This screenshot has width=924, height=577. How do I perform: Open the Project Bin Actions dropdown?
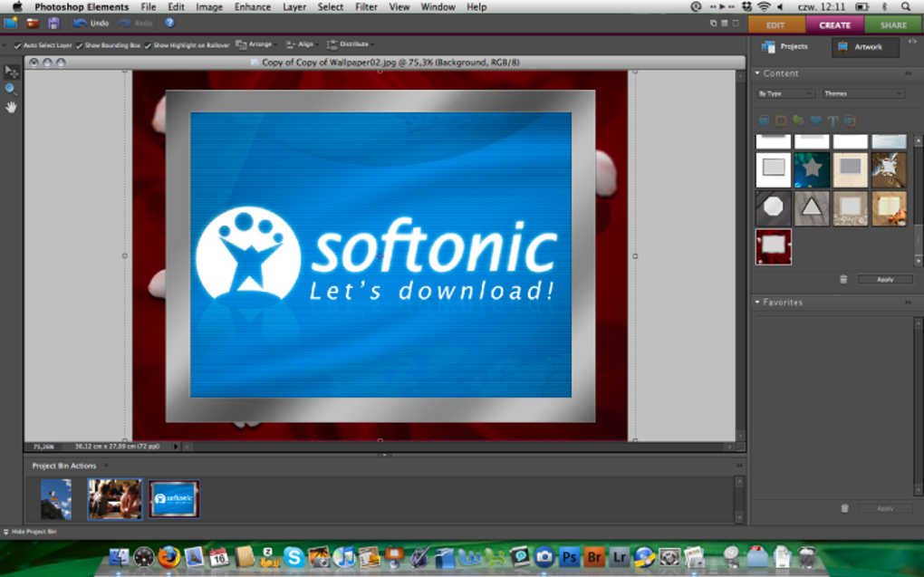point(70,466)
